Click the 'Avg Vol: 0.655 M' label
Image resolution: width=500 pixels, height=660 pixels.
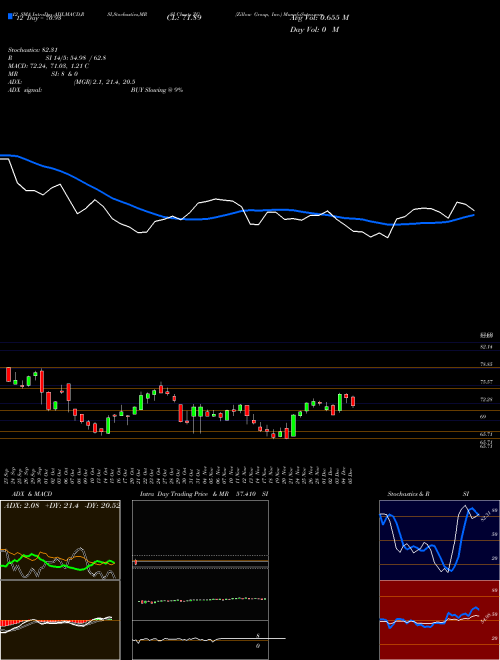[319, 18]
